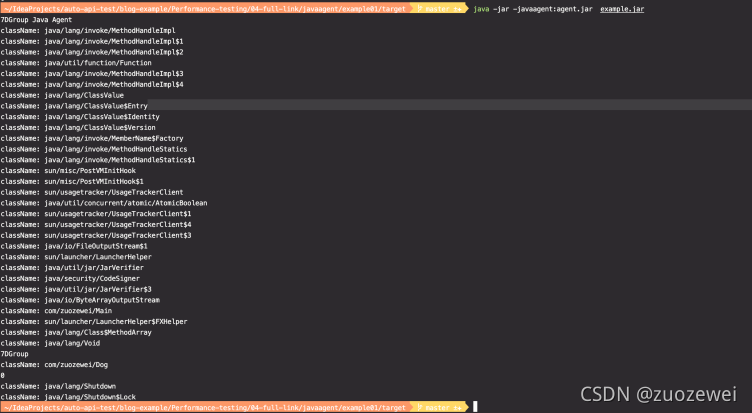Click the bottom prompt directory path segment

[205, 407]
